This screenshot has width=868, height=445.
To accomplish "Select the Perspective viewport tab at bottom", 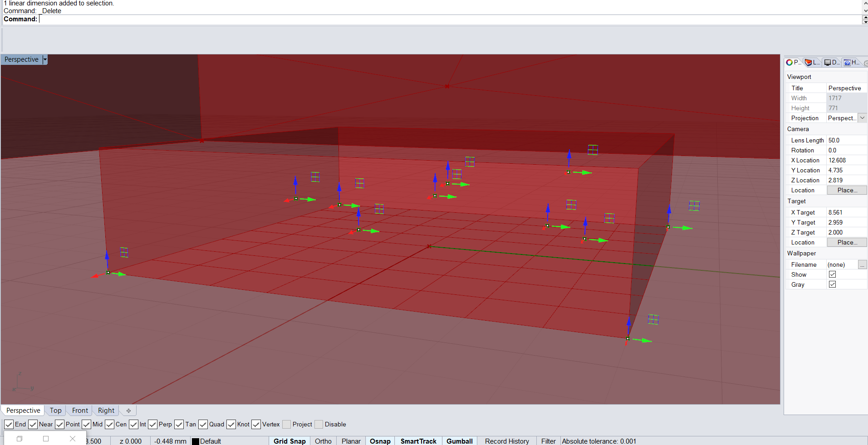I will 23,411.
